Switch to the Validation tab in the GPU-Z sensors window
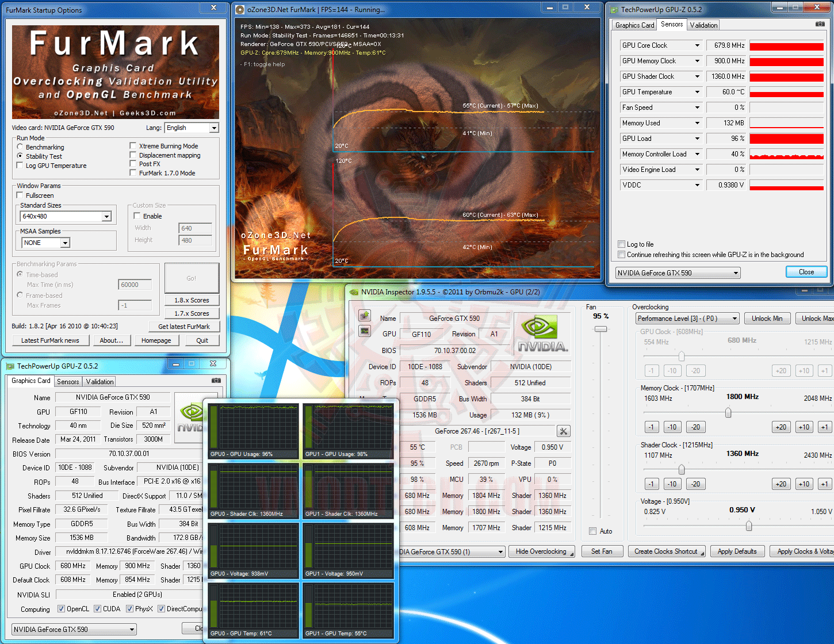This screenshot has width=834, height=644. tap(703, 25)
